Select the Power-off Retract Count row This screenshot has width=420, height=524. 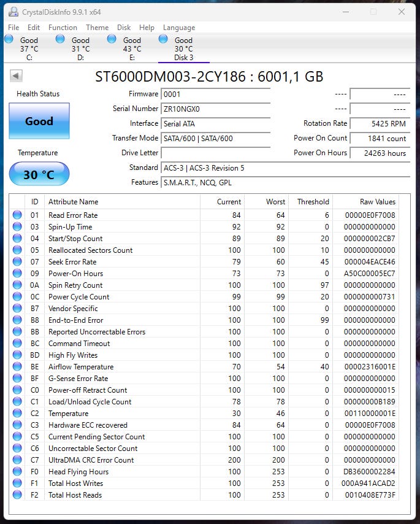point(204,390)
